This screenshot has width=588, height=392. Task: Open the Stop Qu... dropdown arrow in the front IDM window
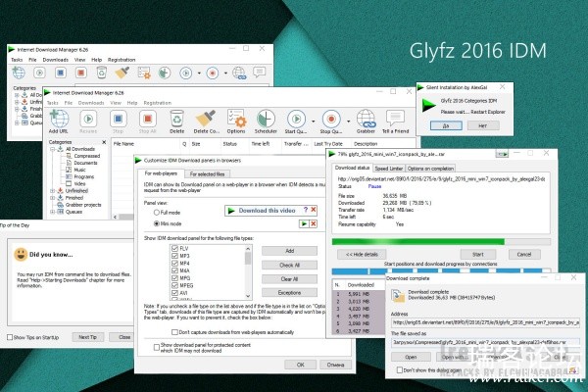coord(348,122)
